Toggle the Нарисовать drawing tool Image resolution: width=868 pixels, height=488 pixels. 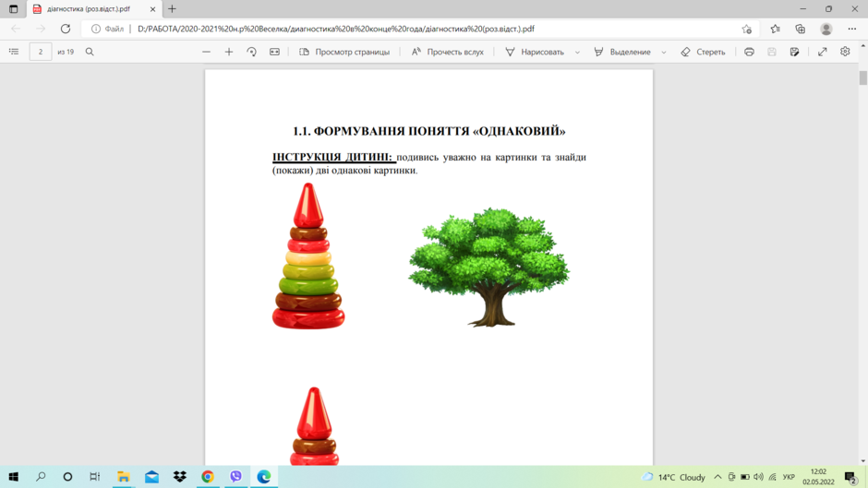pyautogui.click(x=535, y=52)
